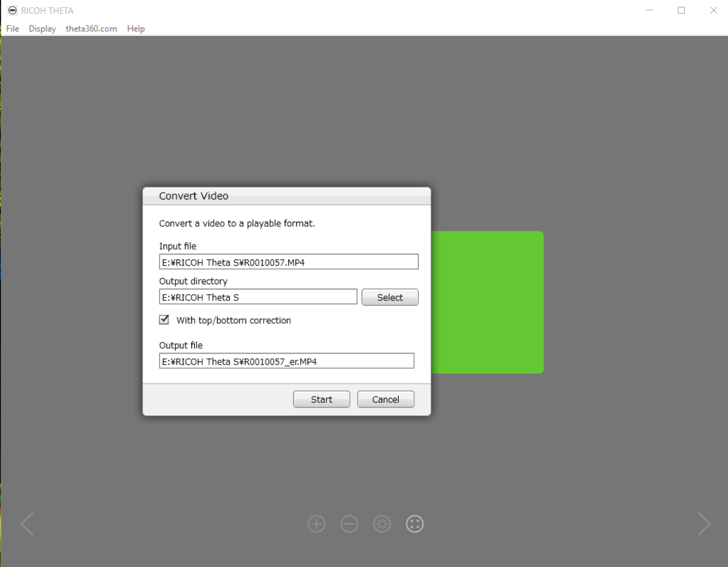Click Select to choose output directory
The height and width of the screenshot is (567, 728).
coord(390,297)
